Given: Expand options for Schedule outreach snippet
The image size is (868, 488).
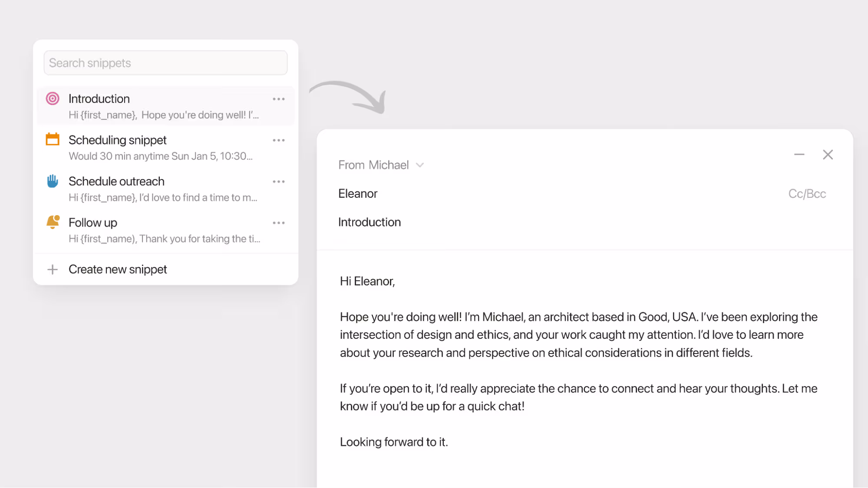Looking at the screenshot, I should click(279, 181).
